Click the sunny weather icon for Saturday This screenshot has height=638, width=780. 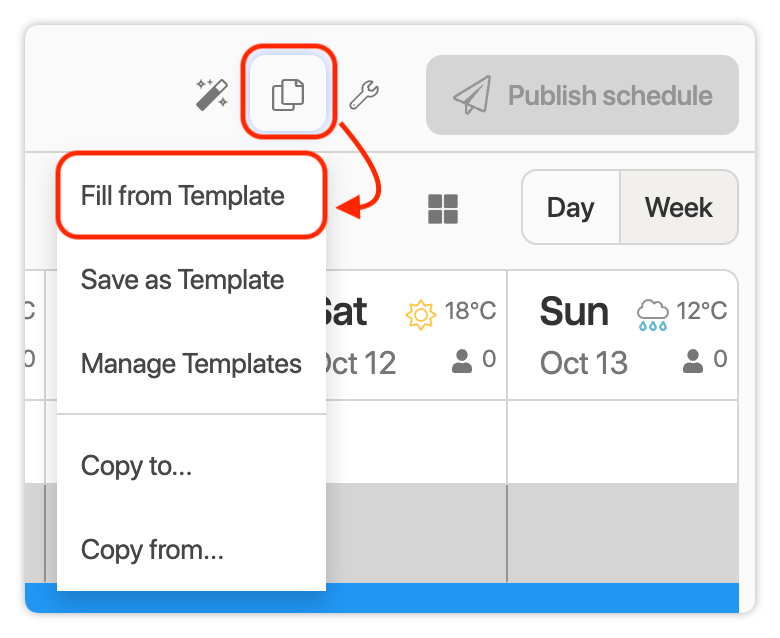pyautogui.click(x=420, y=315)
